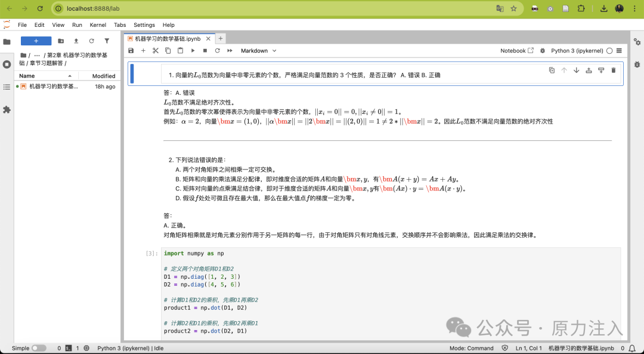Toggle the Simple mode switch

point(39,348)
